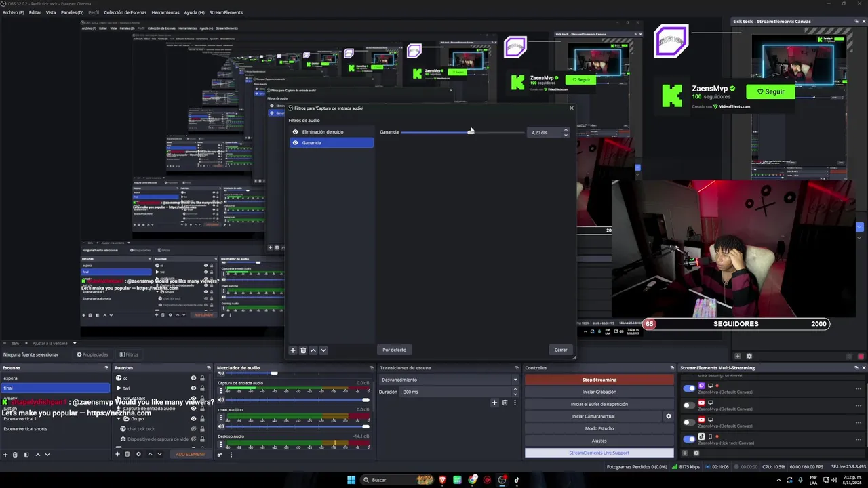The height and width of the screenshot is (488, 868).
Task: Open source properties gear in Fuentes toolbar
Action: [138, 454]
